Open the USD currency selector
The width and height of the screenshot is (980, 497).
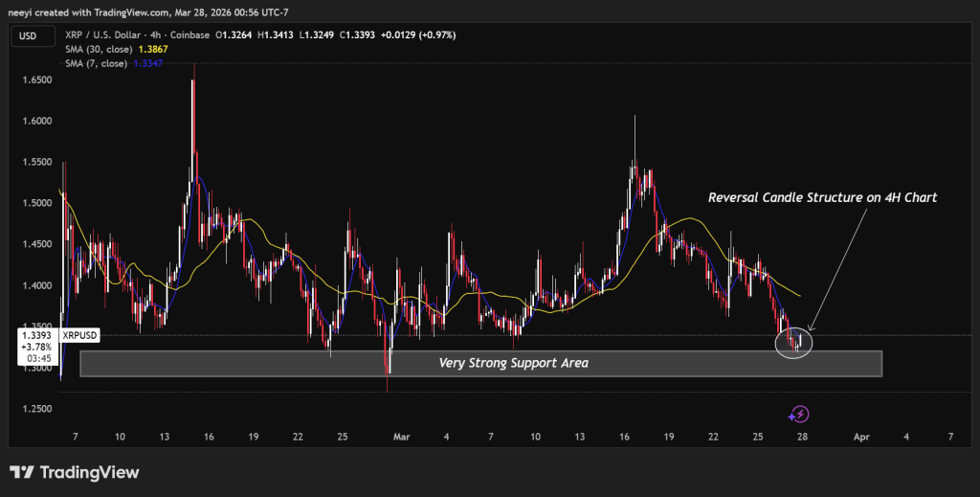pyautogui.click(x=27, y=35)
